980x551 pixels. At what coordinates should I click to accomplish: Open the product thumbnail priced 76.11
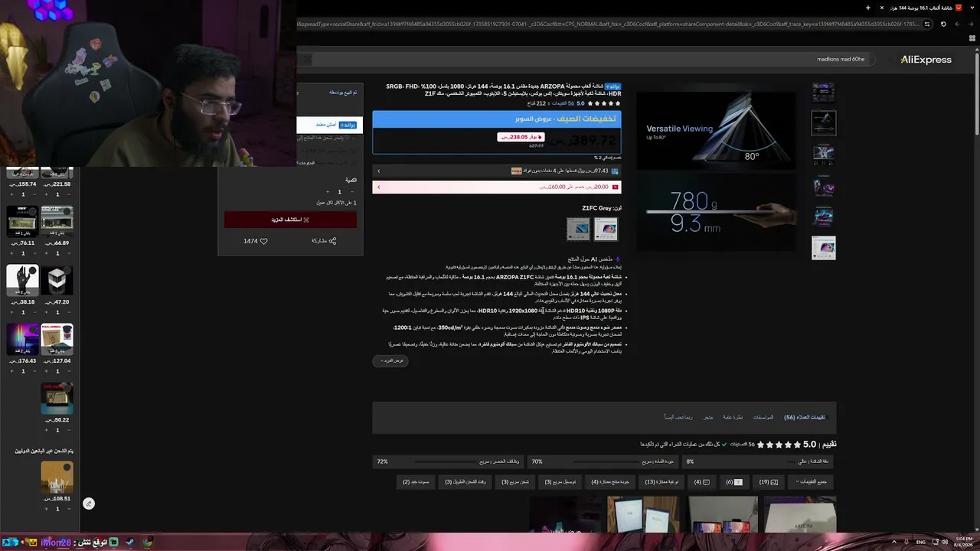click(22, 221)
